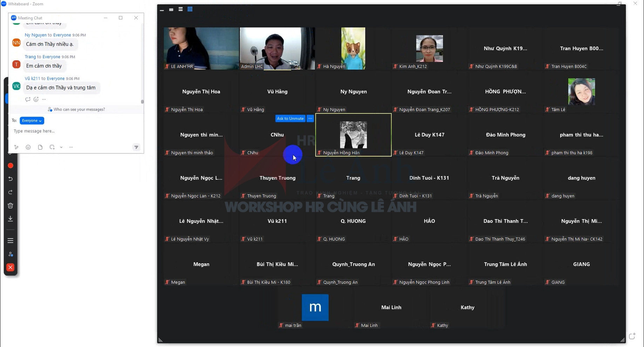The height and width of the screenshot is (347, 644).
Task: Click Who can see your messages link
Action: (x=79, y=110)
